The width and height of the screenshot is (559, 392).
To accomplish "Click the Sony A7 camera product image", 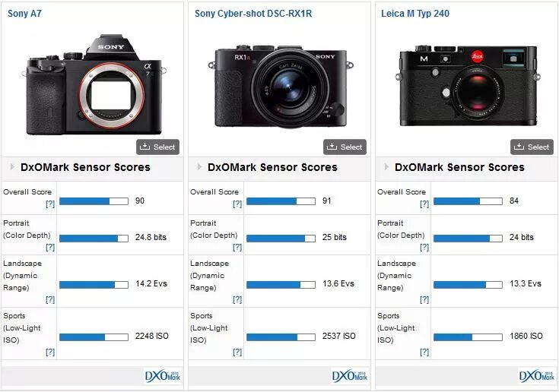I will 94,85.
